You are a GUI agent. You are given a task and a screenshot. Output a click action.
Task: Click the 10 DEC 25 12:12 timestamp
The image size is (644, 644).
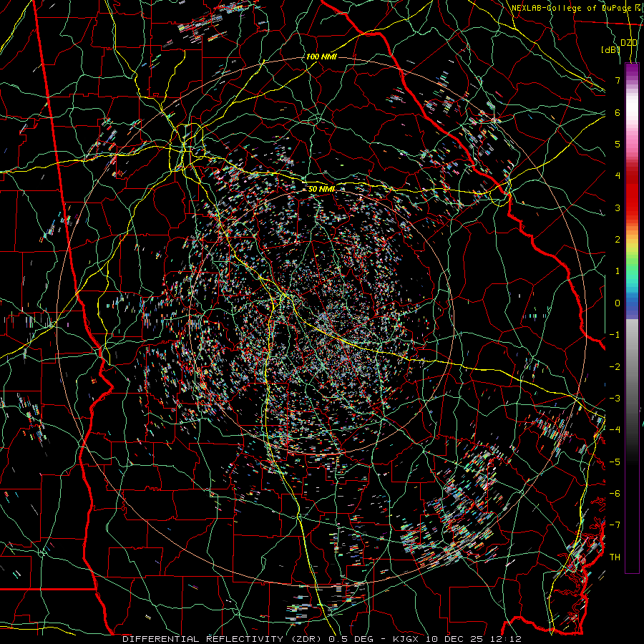point(473,639)
